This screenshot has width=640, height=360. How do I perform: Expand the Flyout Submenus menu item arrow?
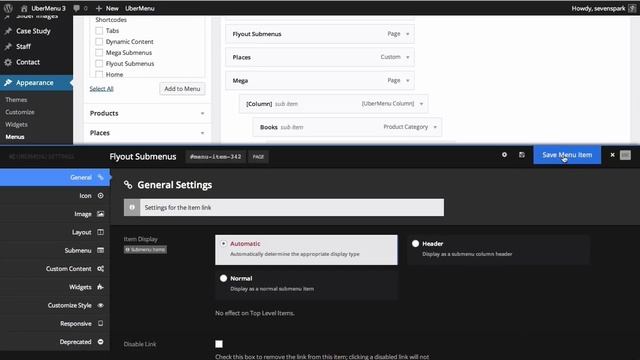coord(407,34)
